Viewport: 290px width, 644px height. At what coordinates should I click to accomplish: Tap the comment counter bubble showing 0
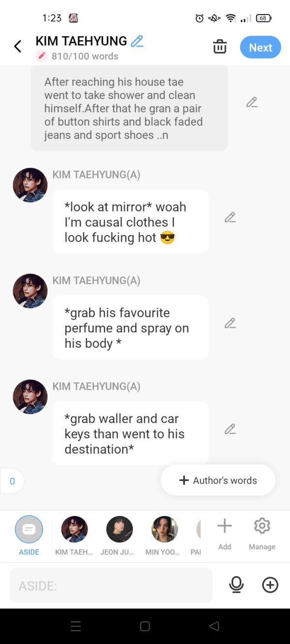[x=12, y=481]
